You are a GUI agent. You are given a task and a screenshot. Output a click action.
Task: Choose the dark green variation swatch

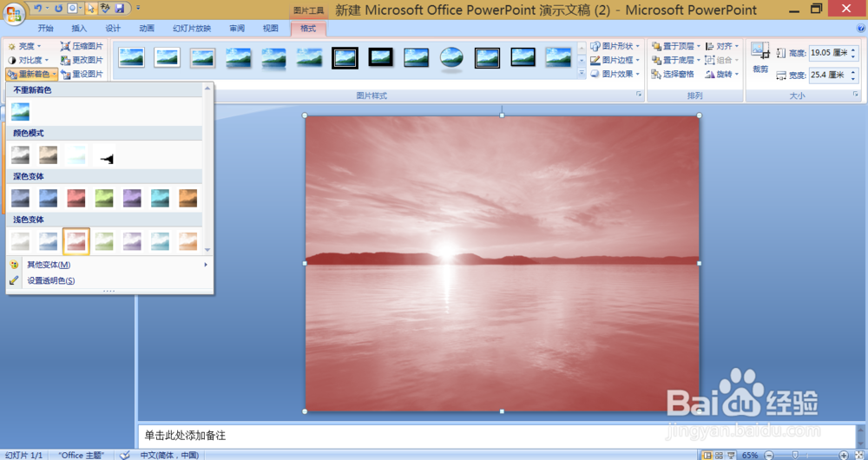104,198
